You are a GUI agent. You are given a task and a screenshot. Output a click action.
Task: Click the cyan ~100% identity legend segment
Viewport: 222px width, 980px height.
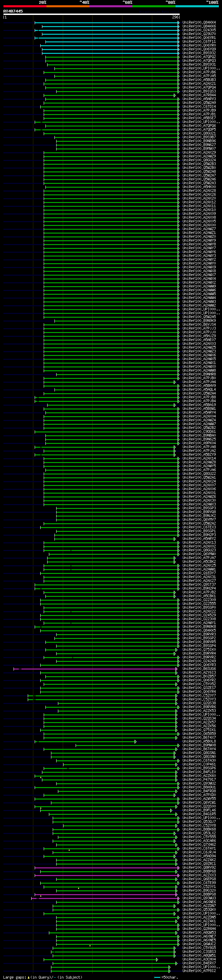pyautogui.click(x=197, y=6)
